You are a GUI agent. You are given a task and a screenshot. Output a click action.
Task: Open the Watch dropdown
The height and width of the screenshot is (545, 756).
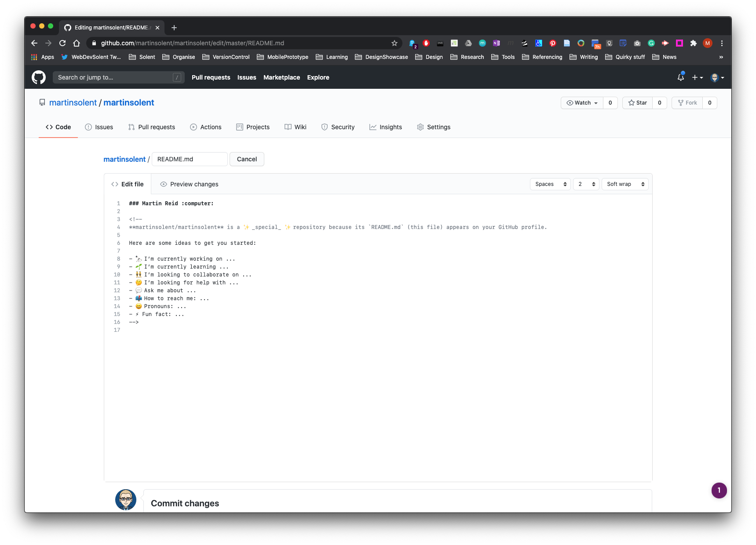(x=582, y=103)
